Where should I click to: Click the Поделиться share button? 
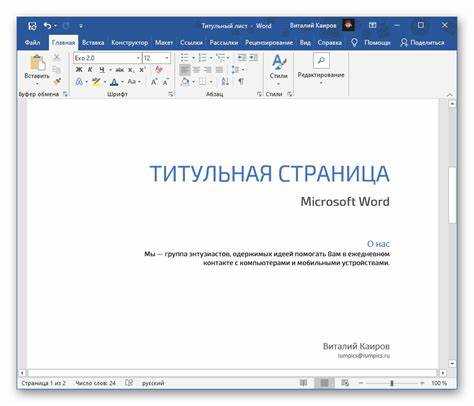click(422, 43)
